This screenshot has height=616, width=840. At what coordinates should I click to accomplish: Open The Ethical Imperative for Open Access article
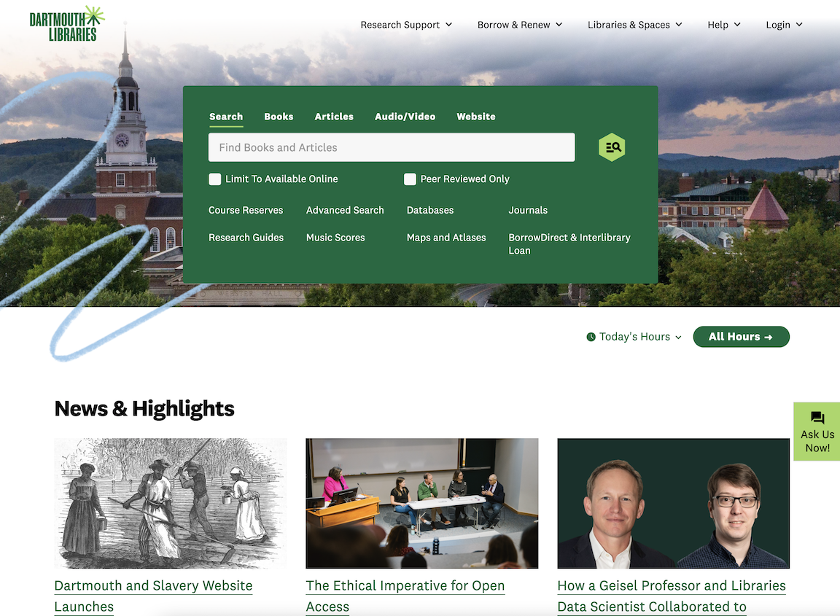405,596
